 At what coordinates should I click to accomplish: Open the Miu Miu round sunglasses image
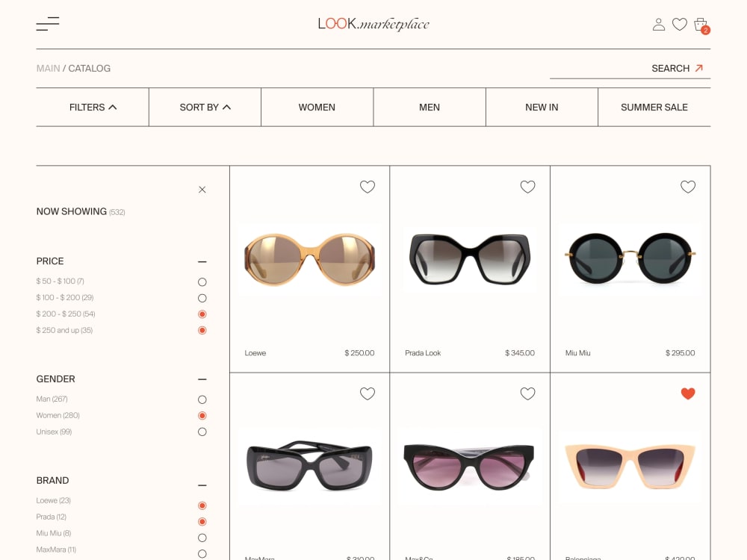[630, 258]
